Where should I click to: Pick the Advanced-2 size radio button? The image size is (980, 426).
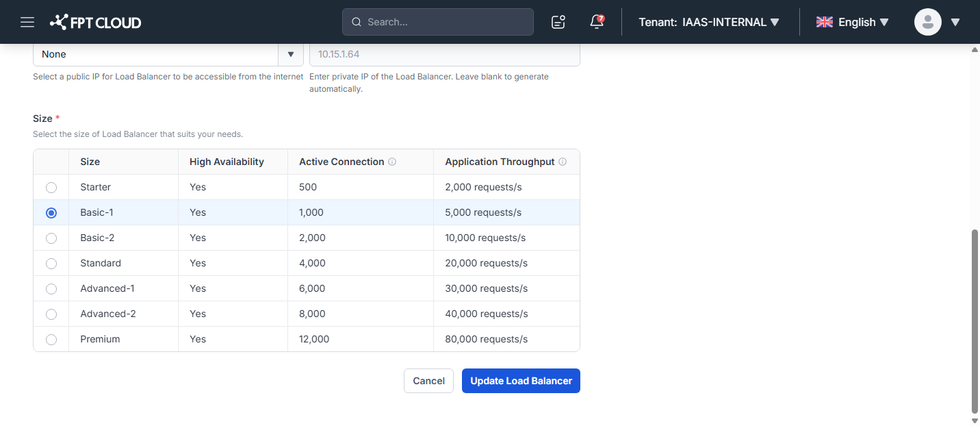click(x=51, y=314)
